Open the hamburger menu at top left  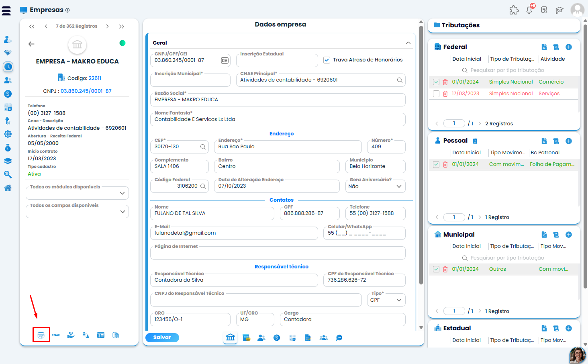point(6,10)
